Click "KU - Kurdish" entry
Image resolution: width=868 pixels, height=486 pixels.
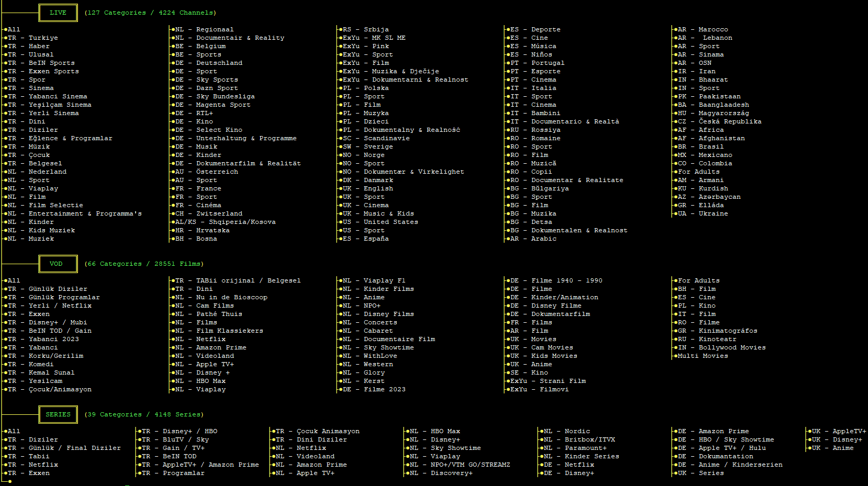(703, 188)
